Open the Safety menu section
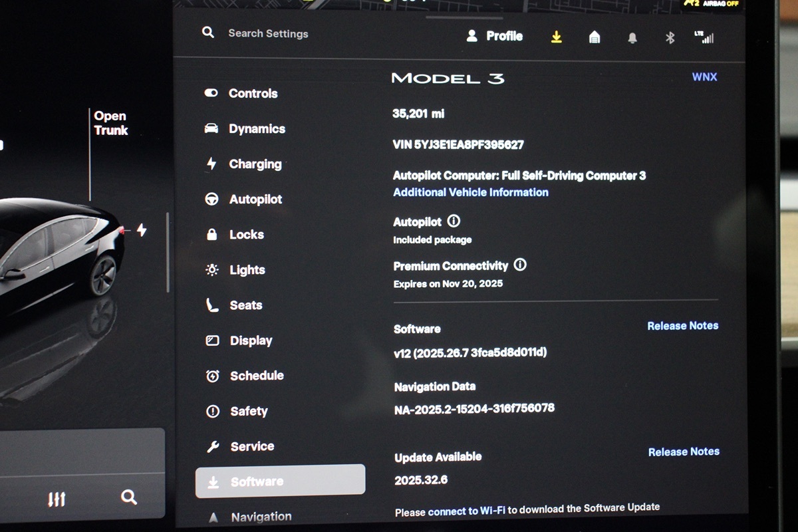This screenshot has width=798, height=532. click(x=249, y=411)
